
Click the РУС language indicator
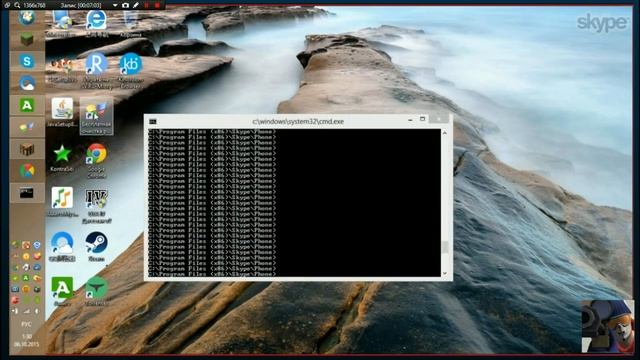pos(26,324)
